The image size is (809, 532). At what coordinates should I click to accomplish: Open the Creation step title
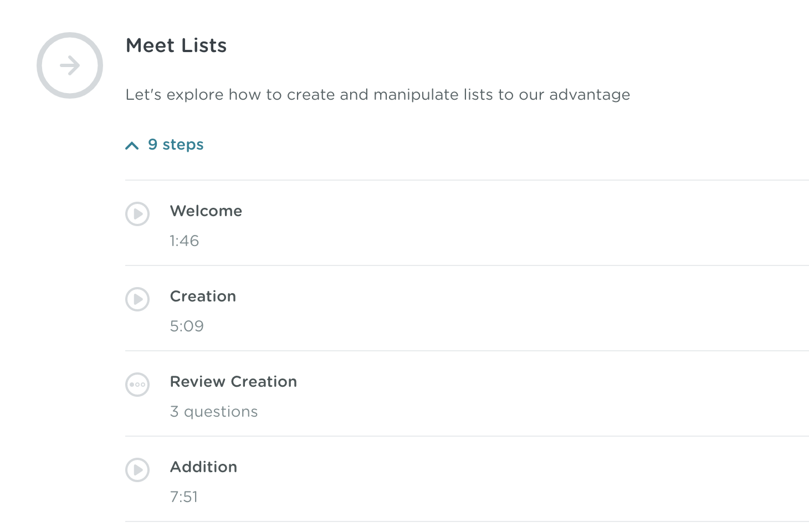pos(203,296)
